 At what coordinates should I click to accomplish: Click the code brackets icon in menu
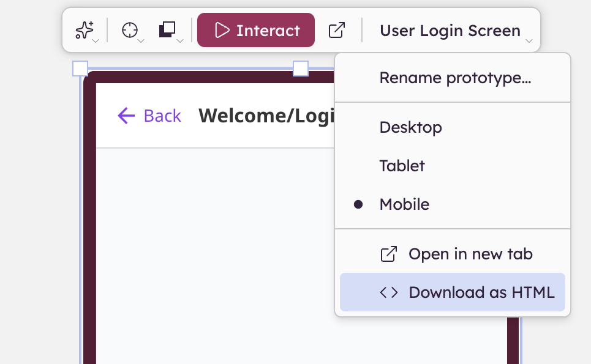389,292
